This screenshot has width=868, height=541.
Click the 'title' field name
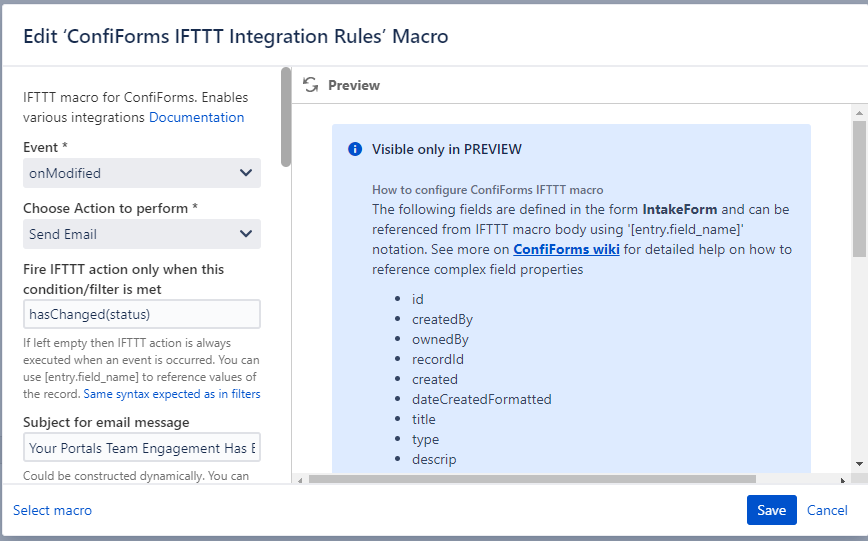point(423,419)
